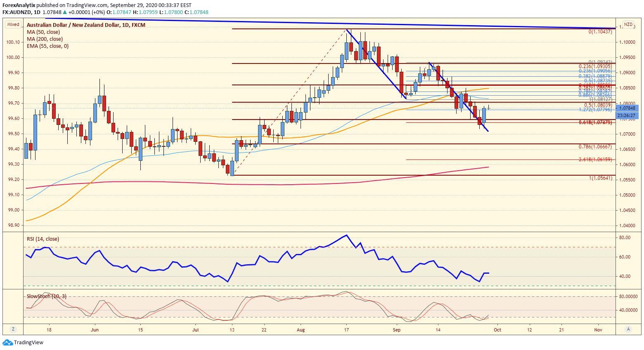Click the 0.236(1.09305) Fibonacci level label
The height and width of the screenshot is (350, 644).
coord(595,66)
